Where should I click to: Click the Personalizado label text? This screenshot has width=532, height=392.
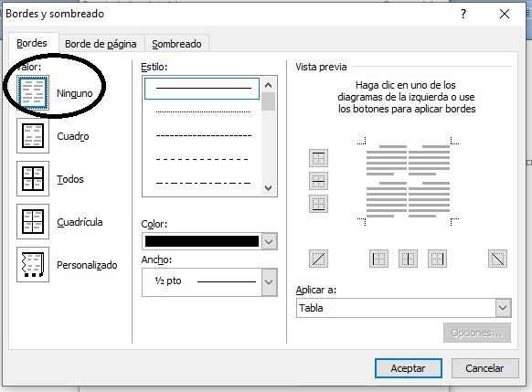pos(87,265)
